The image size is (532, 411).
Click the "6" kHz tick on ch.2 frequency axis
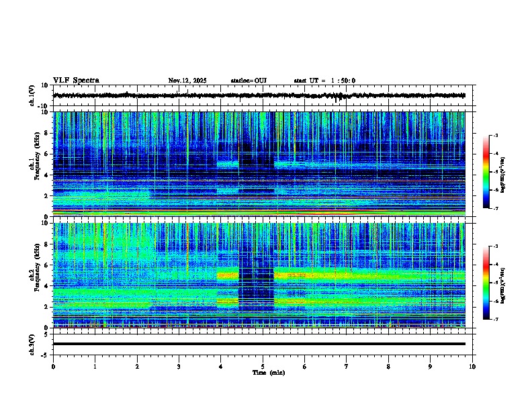pos(47,265)
